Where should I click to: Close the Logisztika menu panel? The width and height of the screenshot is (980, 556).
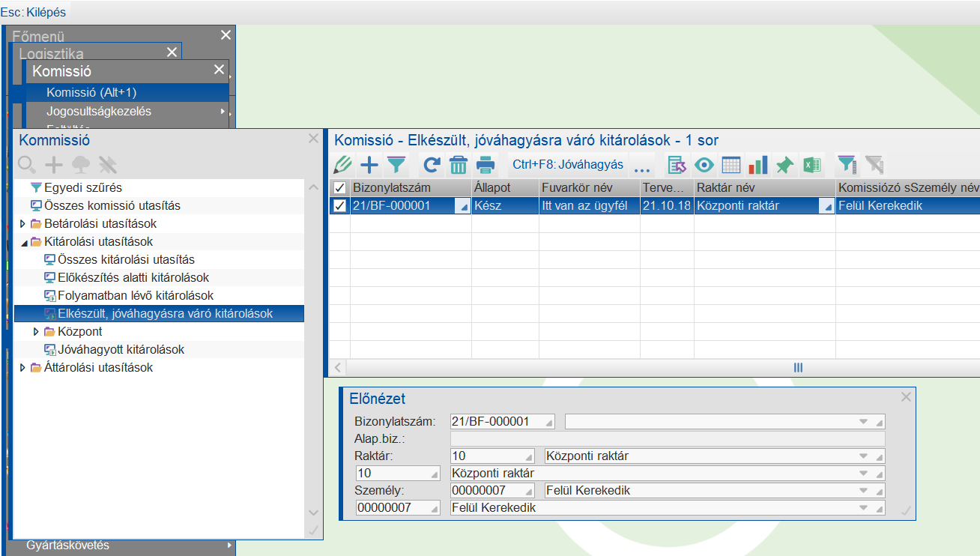pyautogui.click(x=172, y=52)
